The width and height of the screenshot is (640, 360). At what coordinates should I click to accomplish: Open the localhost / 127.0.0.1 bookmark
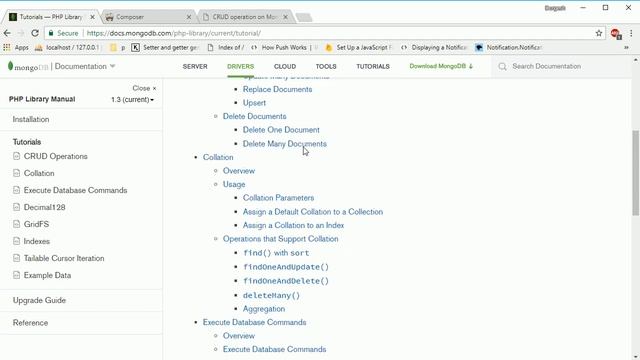(x=68, y=47)
